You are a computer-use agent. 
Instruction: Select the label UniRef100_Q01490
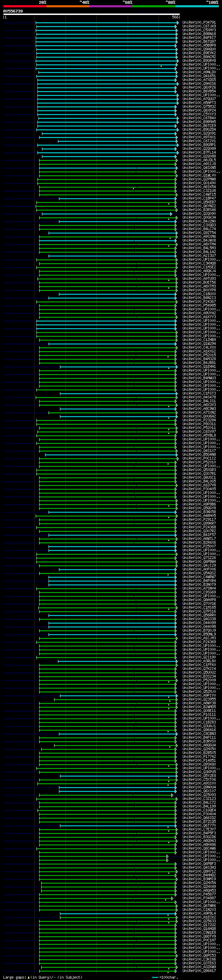pos(199,183)
